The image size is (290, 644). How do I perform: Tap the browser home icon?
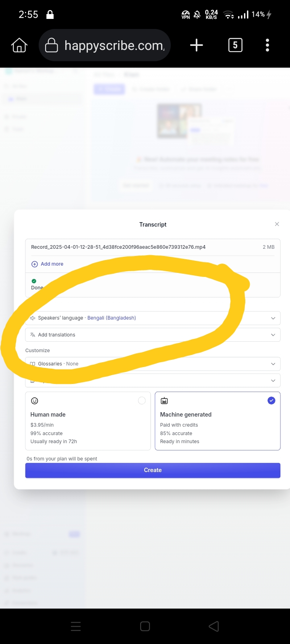click(x=19, y=45)
